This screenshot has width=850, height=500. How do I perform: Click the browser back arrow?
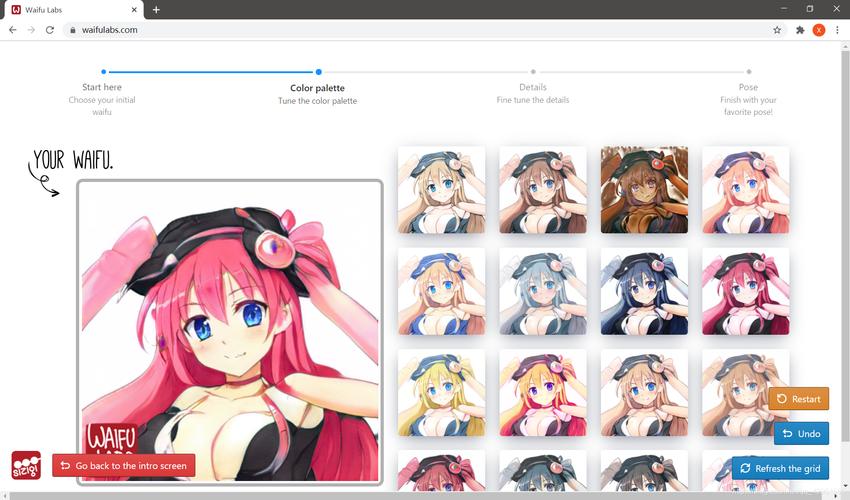click(13, 30)
